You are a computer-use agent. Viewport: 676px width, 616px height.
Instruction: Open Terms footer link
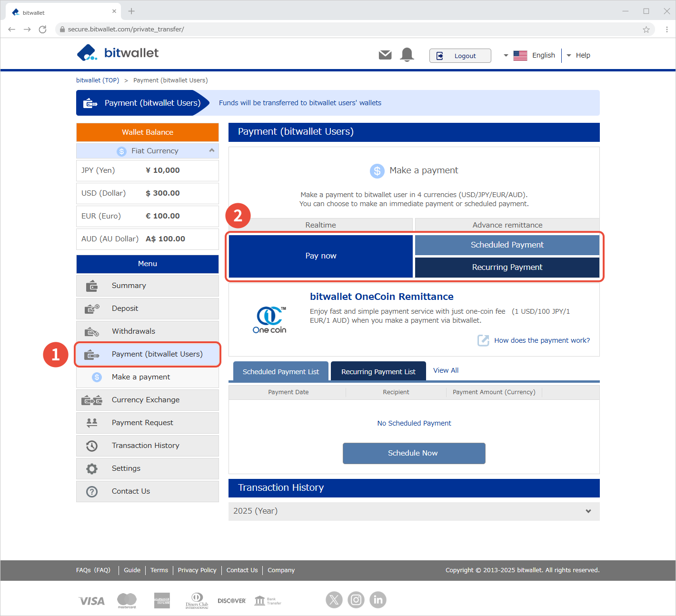(x=159, y=570)
